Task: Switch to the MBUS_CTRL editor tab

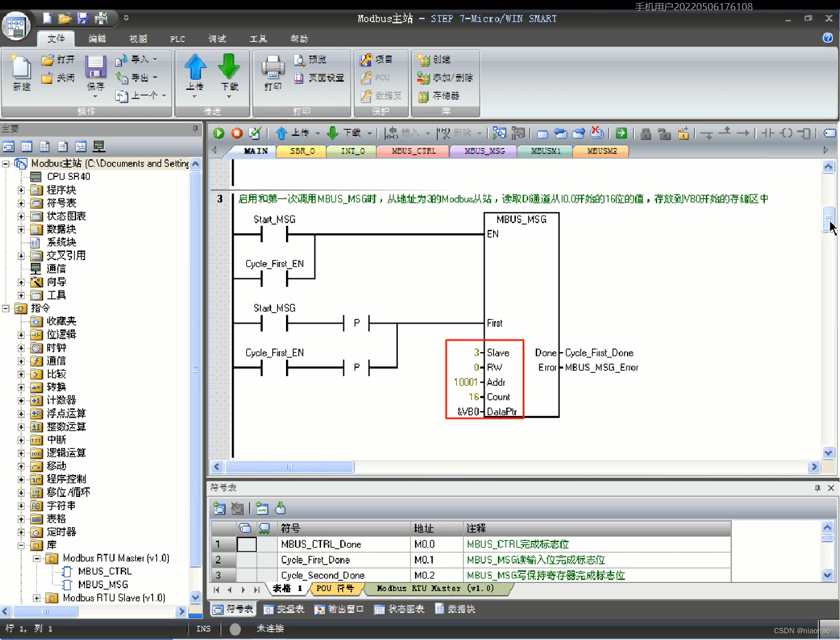Action: 413,151
